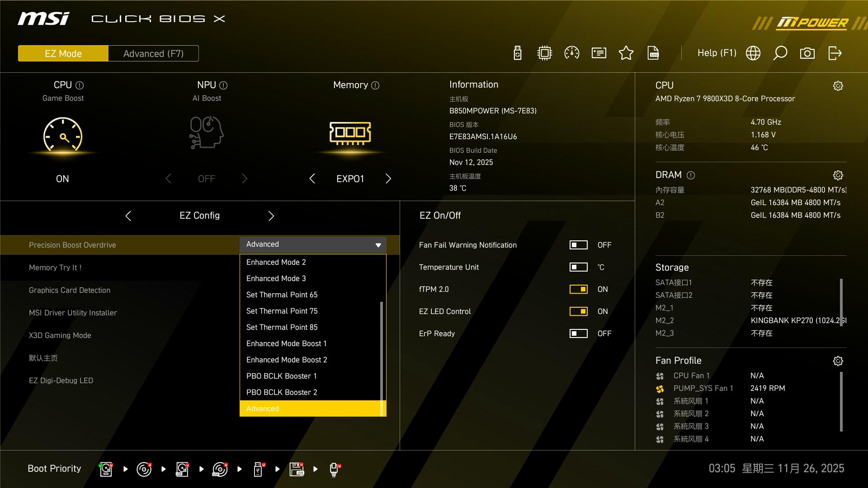868x488 pixels.
Task: Click right arrow next to EXPO1
Action: pos(388,179)
